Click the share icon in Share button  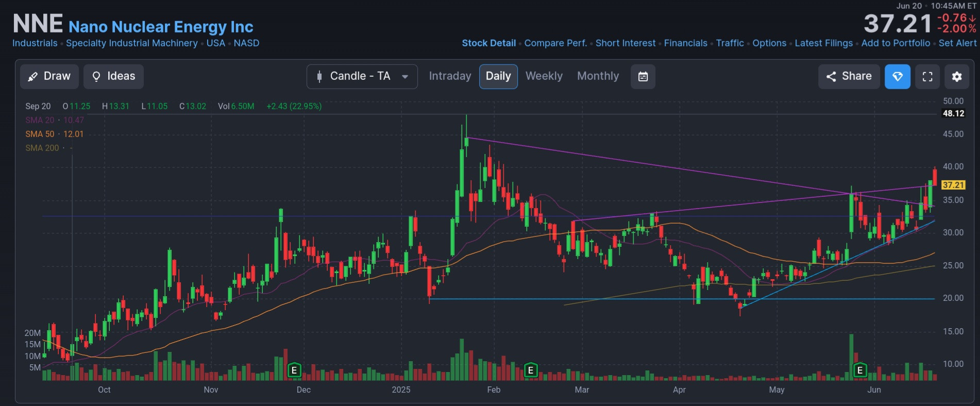[831, 77]
